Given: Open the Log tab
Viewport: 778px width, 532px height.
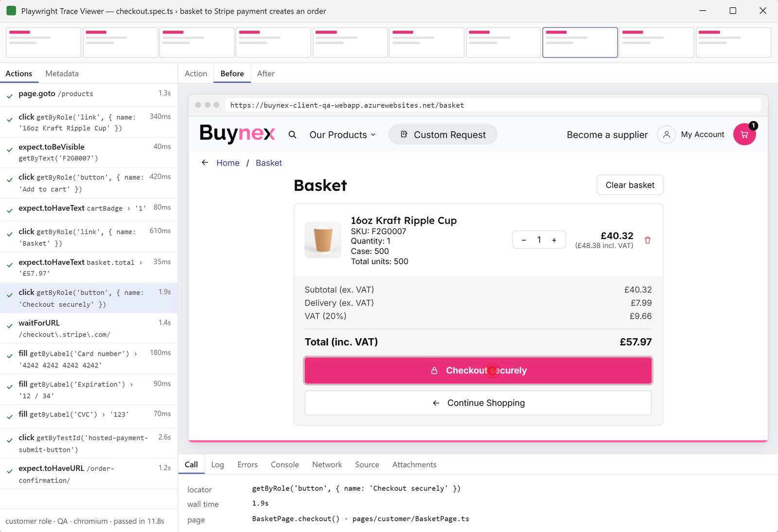Looking at the screenshot, I should [217, 464].
